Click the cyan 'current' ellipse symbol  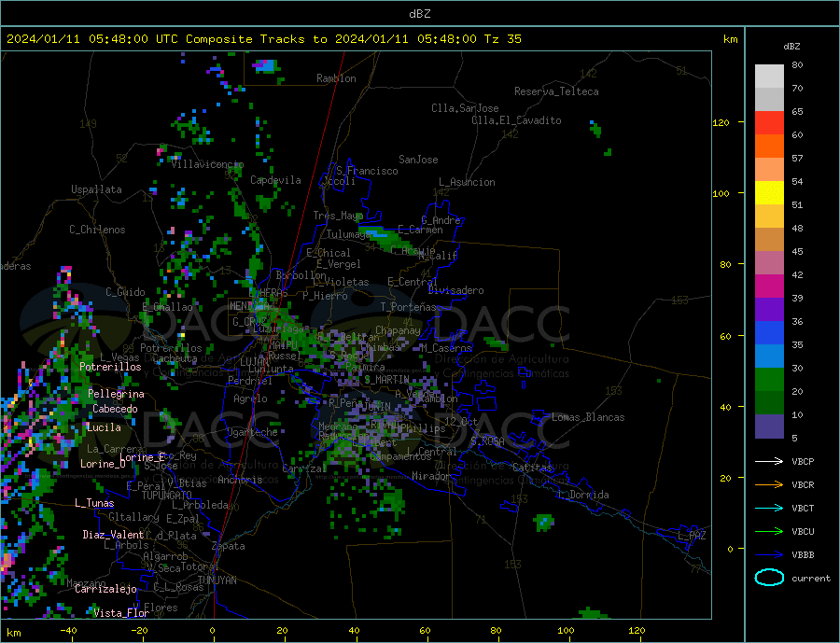click(769, 578)
